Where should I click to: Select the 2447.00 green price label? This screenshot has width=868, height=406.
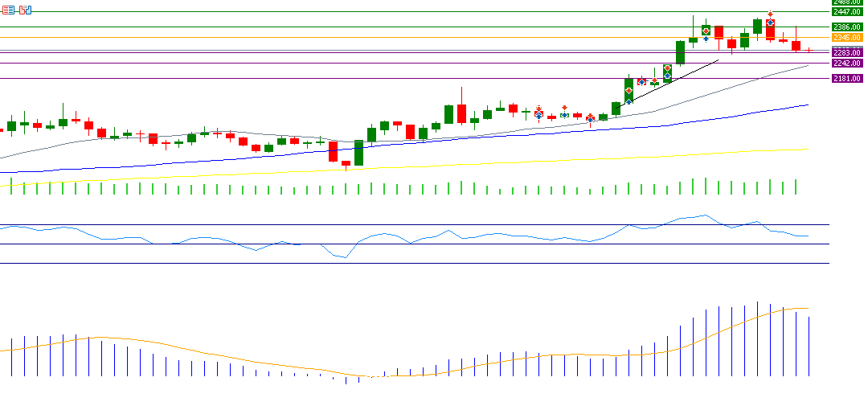pos(847,12)
